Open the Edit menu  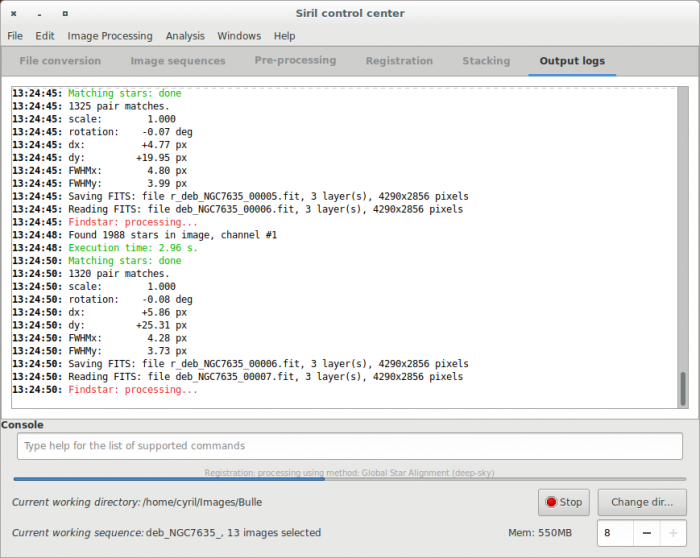coord(45,36)
